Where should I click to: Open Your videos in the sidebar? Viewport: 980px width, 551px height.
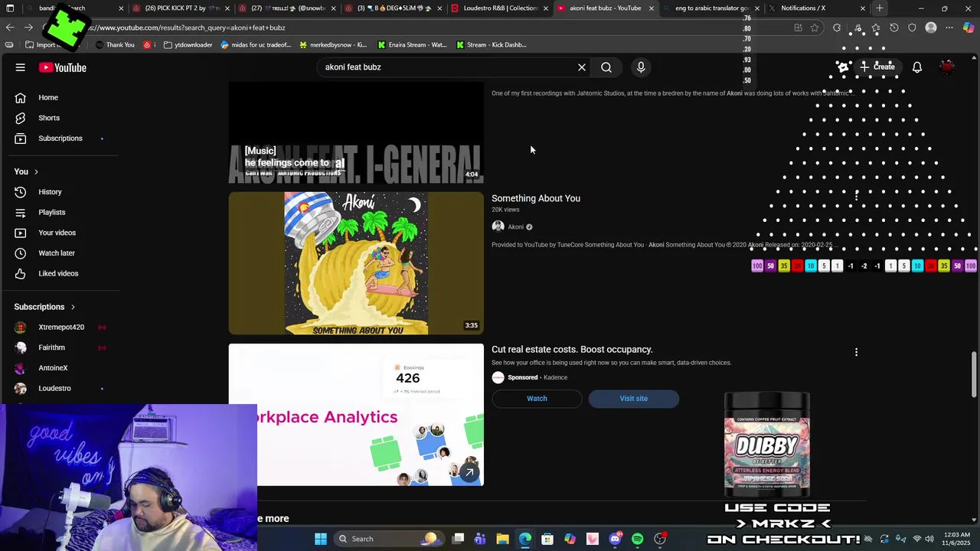(57, 233)
